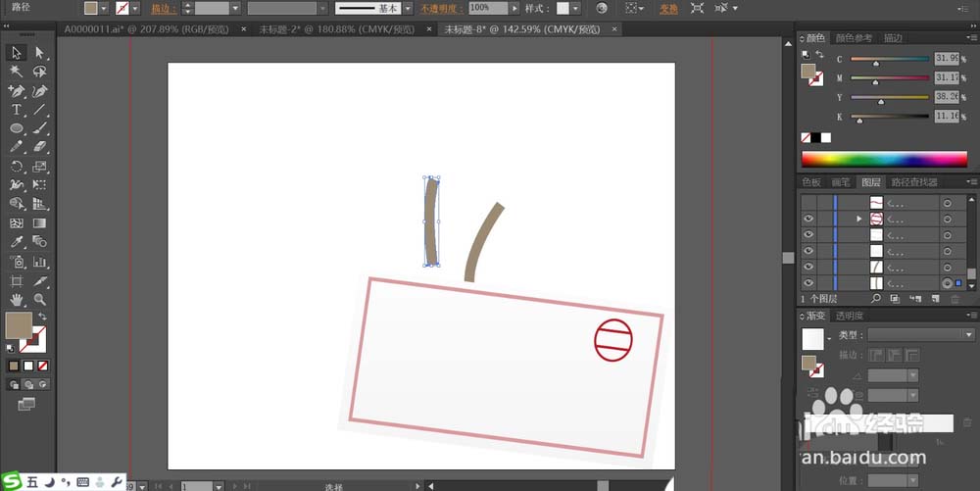The height and width of the screenshot is (491, 980).
Task: Select the Slice tool
Action: pos(39,281)
